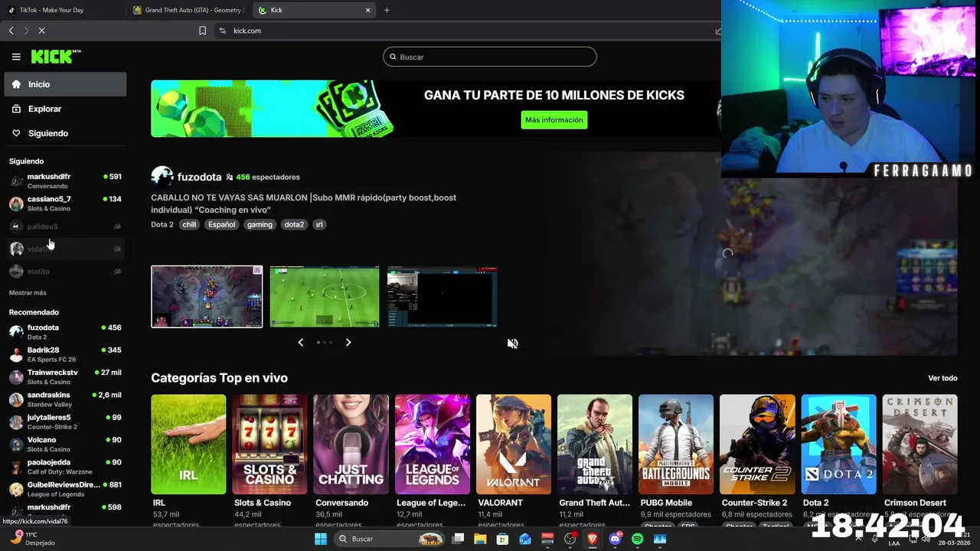Select the chill tag
Image resolution: width=980 pixels, height=551 pixels.
[189, 225]
